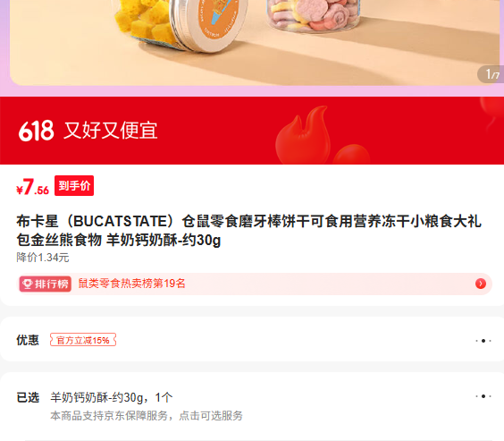Screen dimensions: 504x441
Task: Open 鼠类零食热卖榜第19名 ranking link
Action: pyautogui.click(x=131, y=284)
